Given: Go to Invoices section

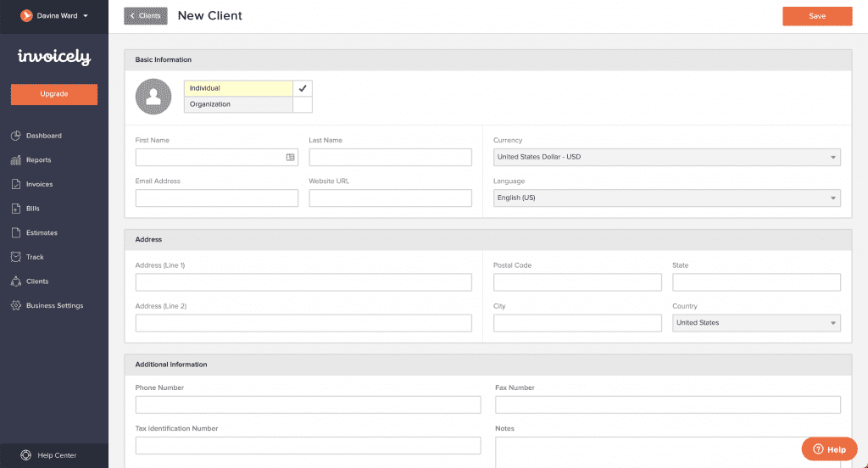Looking at the screenshot, I should 39,185.
